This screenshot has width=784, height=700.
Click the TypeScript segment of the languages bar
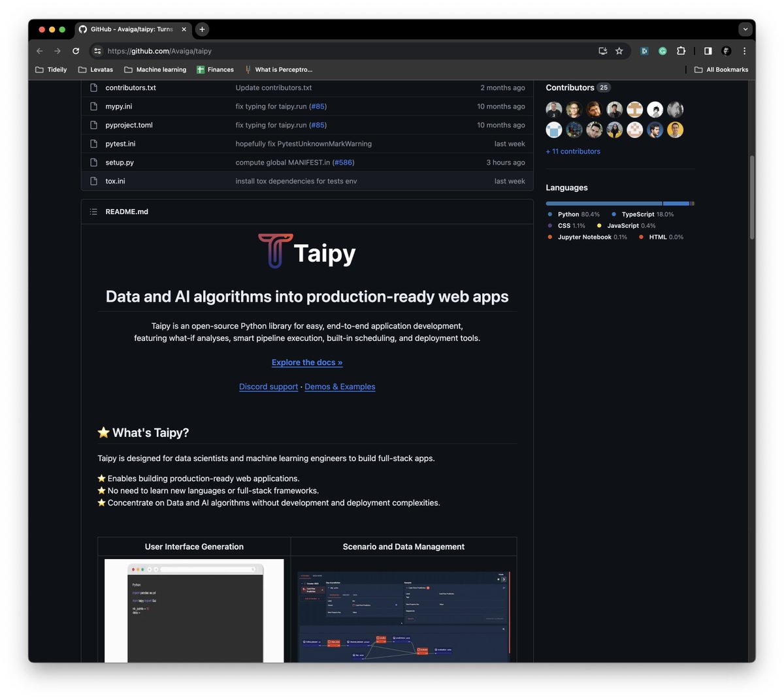[x=676, y=204]
